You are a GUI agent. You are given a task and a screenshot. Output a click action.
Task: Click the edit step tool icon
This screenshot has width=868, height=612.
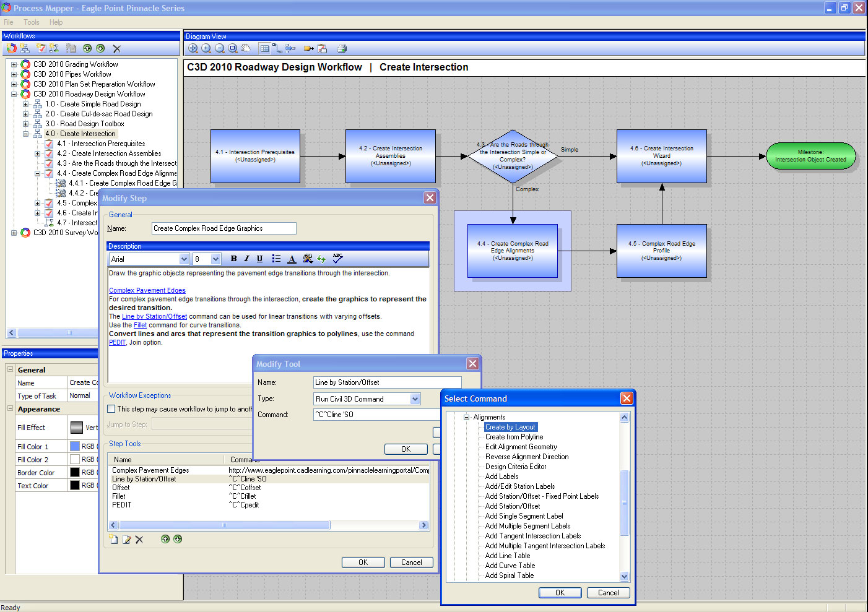pos(126,540)
